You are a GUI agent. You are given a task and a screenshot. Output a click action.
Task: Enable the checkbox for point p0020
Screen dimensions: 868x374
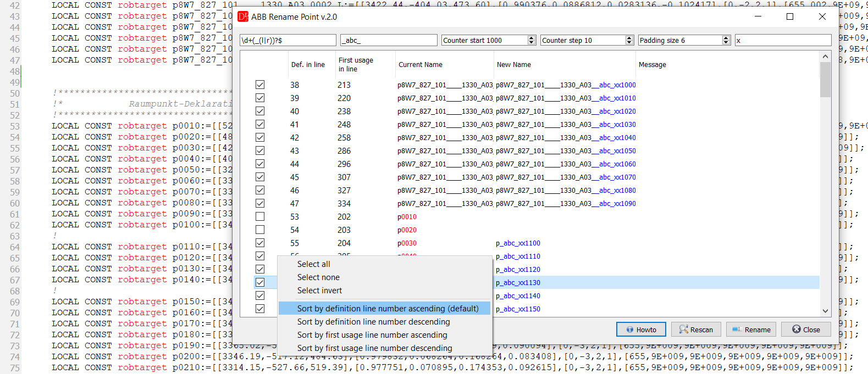260,230
